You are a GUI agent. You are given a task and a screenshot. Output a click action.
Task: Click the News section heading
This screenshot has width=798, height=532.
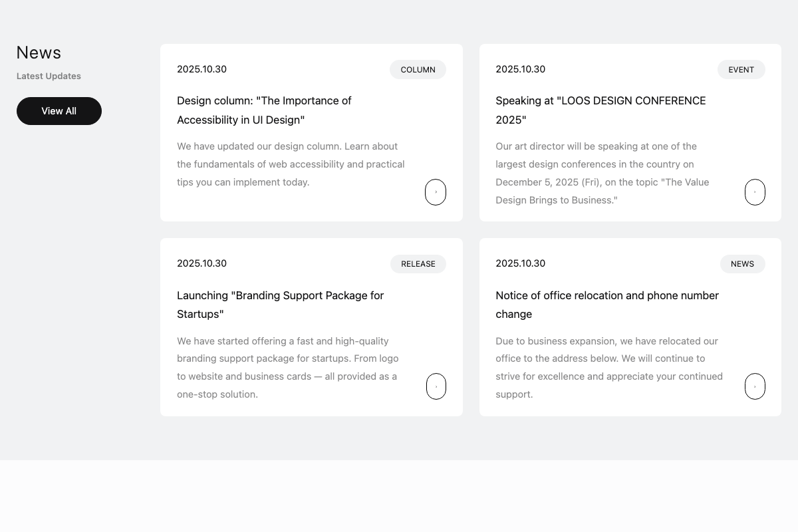point(39,53)
